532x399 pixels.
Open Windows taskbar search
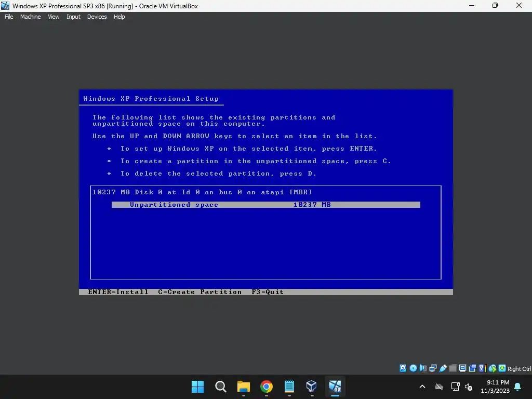[220, 387]
